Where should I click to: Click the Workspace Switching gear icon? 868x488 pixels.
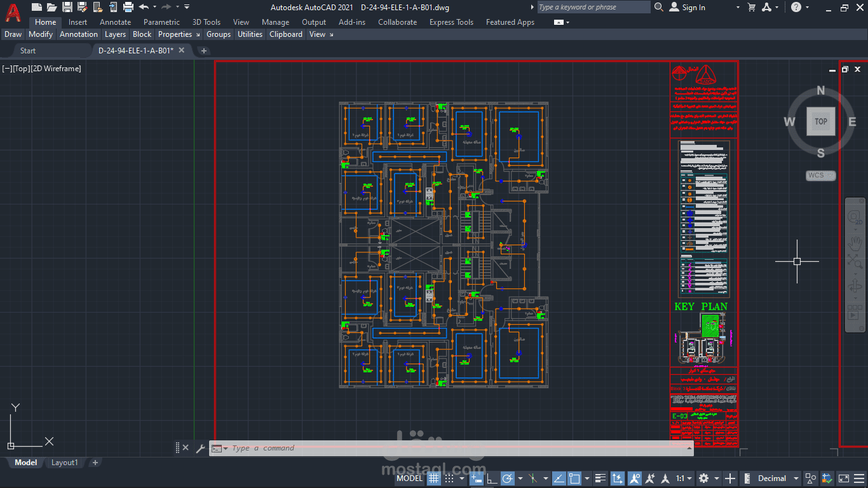coord(703,478)
